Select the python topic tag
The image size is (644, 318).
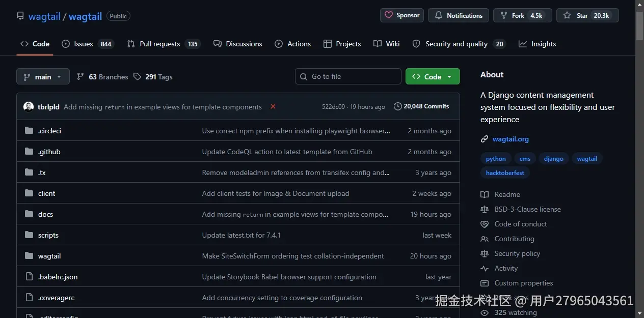(496, 159)
